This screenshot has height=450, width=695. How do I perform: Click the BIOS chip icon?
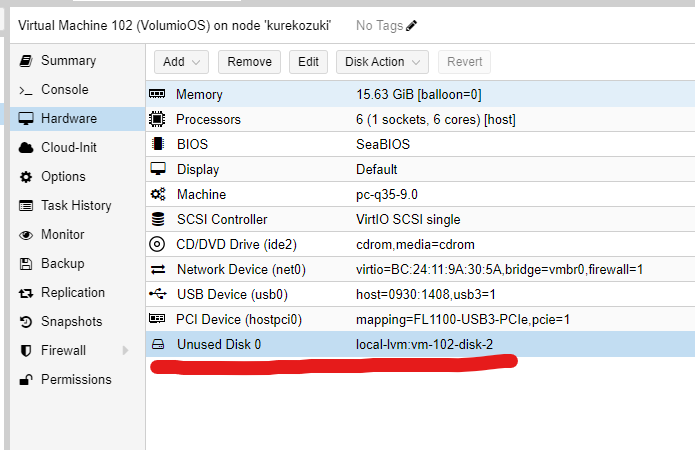[x=157, y=144]
